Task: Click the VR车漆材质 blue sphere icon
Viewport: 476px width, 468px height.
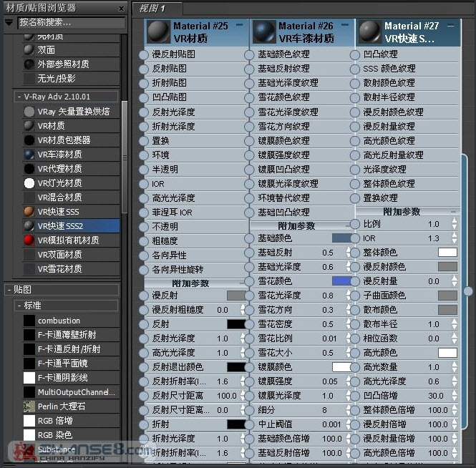Action: [29, 154]
